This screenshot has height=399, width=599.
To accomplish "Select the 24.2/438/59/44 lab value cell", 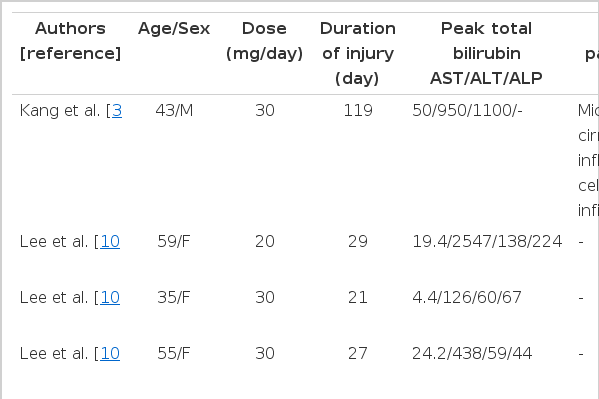I will pos(472,353).
